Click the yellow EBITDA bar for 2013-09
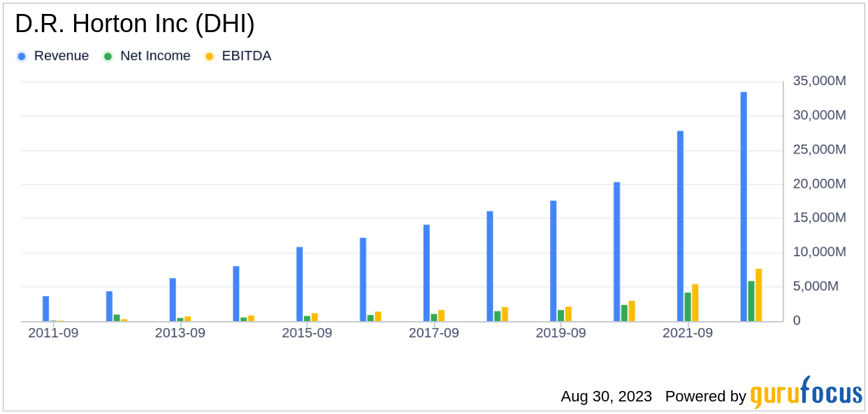The image size is (868, 414). pos(188,319)
